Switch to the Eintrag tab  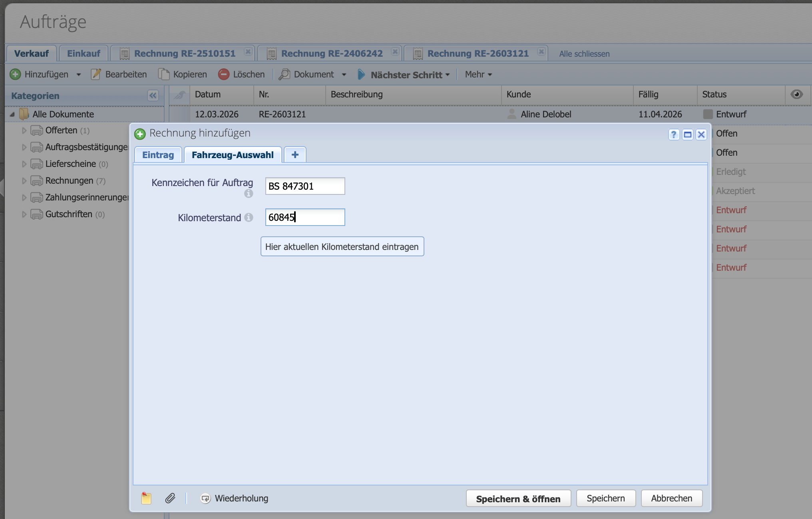coord(158,155)
